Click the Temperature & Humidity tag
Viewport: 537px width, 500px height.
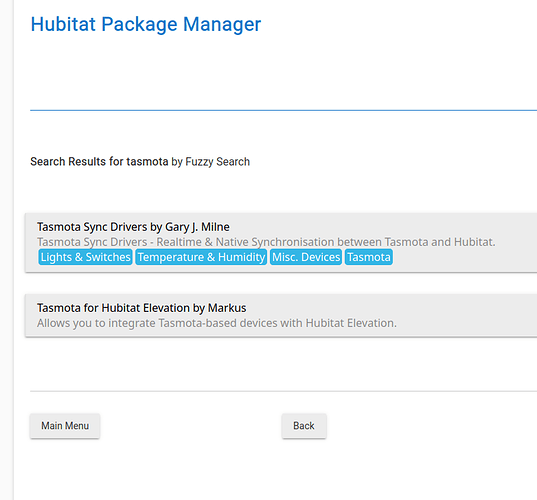click(201, 257)
